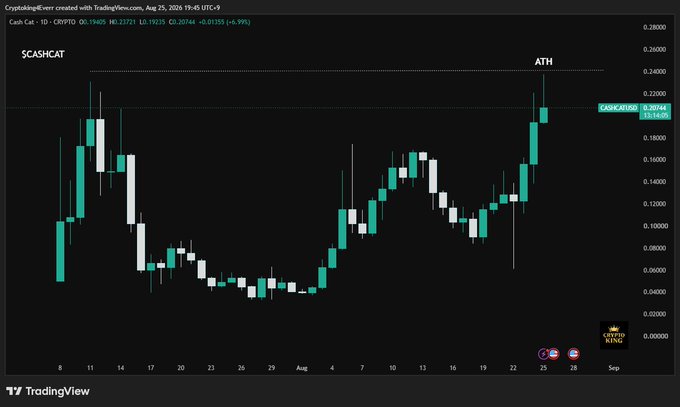The image size is (680, 407).
Task: Click date 14 on the time axis
Action: pos(121,368)
